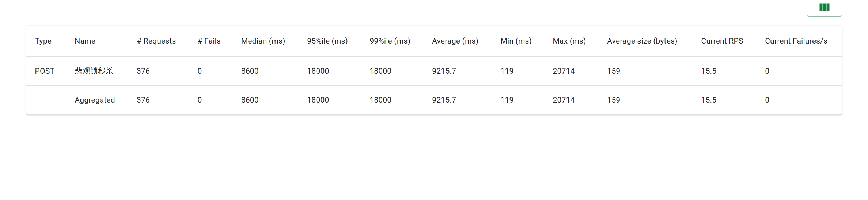Open the column selector icon button

pos(824,7)
